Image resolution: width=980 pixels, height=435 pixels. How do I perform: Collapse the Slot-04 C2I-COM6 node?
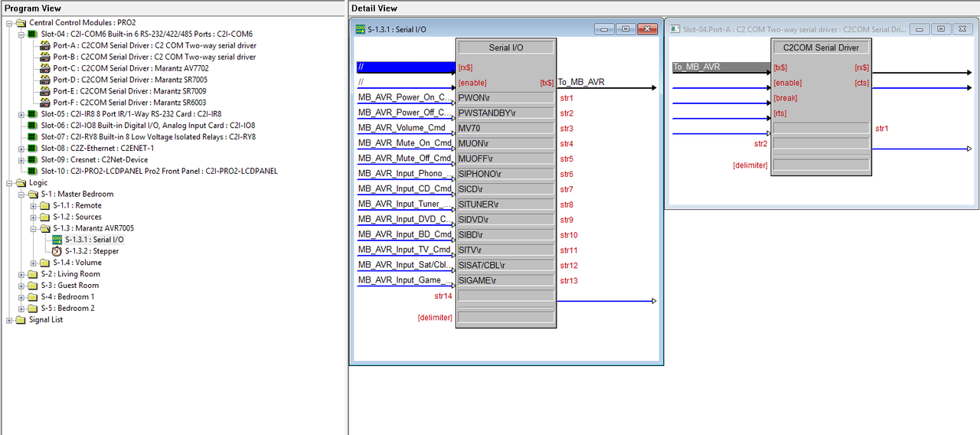[x=21, y=34]
